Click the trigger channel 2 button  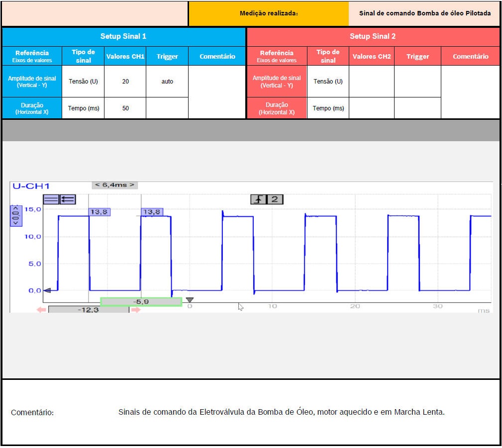(x=275, y=199)
